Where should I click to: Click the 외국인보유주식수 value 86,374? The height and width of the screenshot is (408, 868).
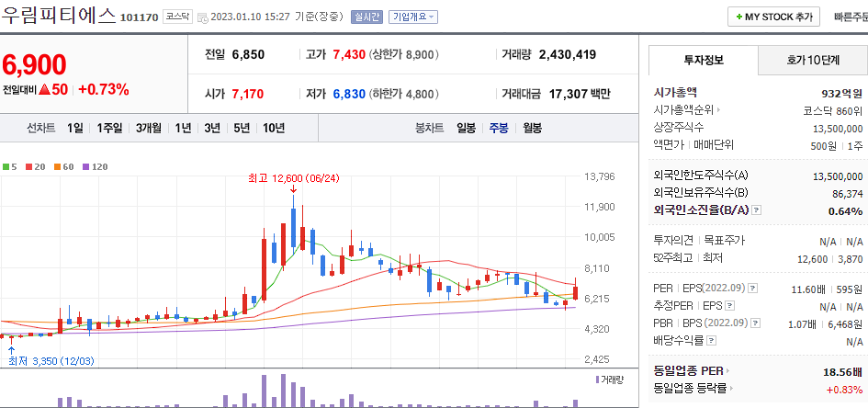coord(848,193)
